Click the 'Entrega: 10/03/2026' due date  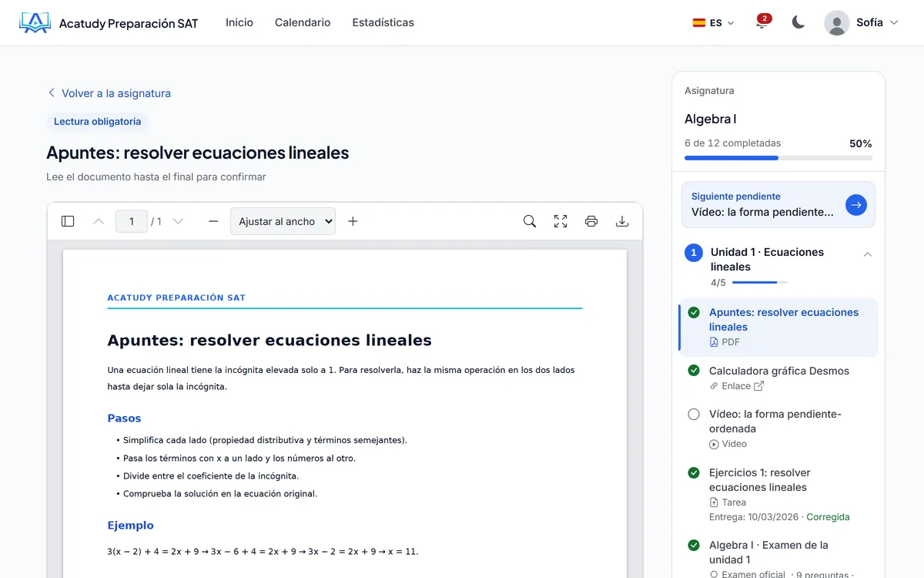[754, 517]
